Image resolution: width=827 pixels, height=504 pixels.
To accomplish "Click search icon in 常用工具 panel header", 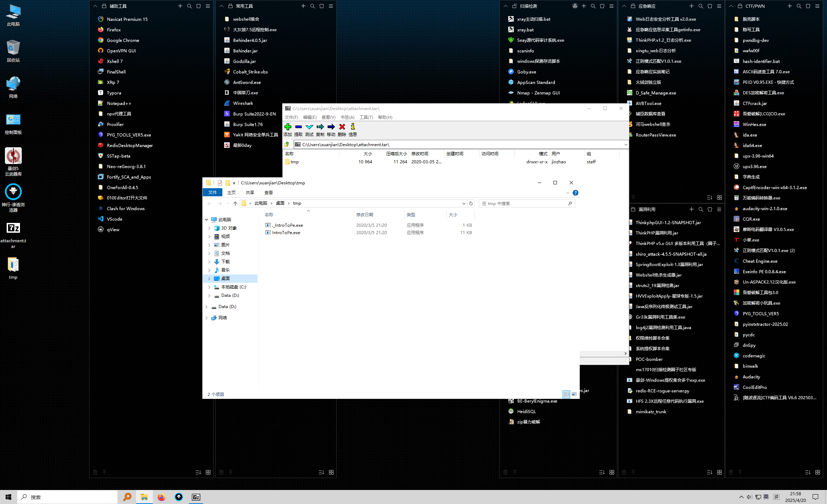I will point(312,6).
